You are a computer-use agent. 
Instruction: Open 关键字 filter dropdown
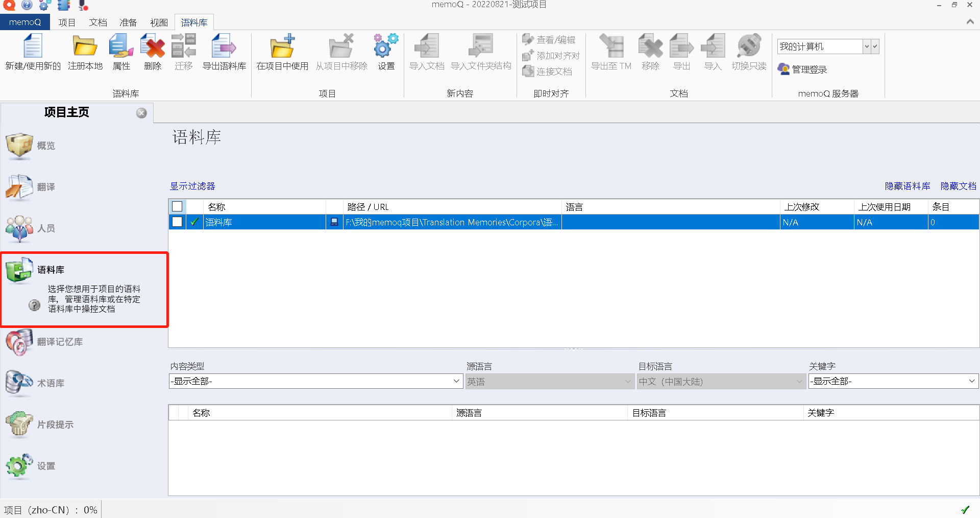[x=893, y=381]
